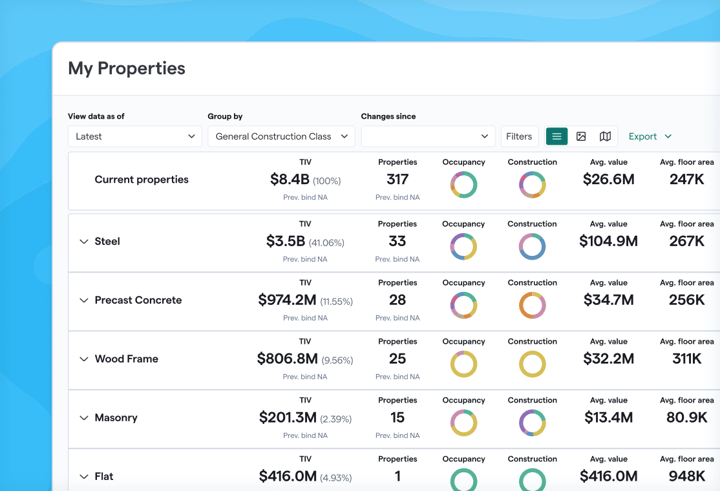Click Steel row Construction donut chart
Screen dimensions: 720x491
[532, 246]
